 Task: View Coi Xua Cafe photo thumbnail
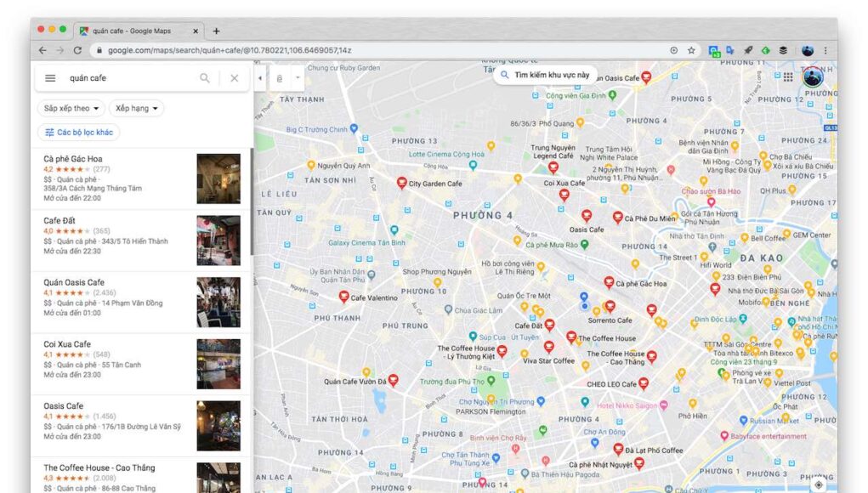(x=218, y=365)
